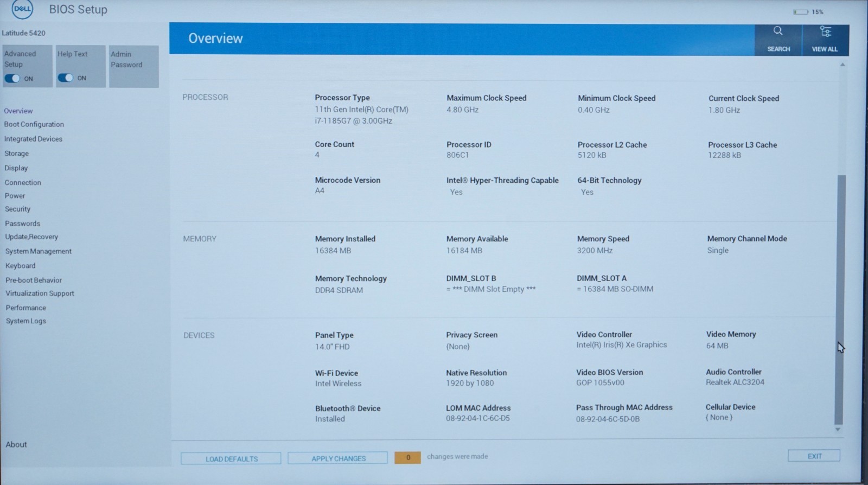Click the Memory Installed value 16384 MB
868x485 pixels.
333,251
